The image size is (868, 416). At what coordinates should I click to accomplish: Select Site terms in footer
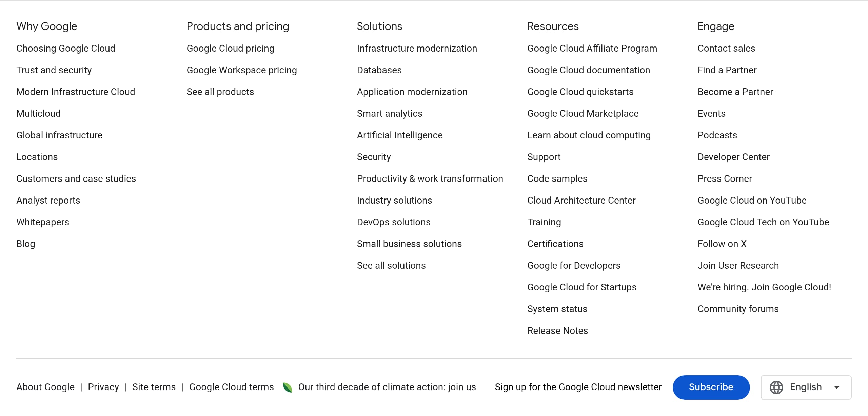154,387
